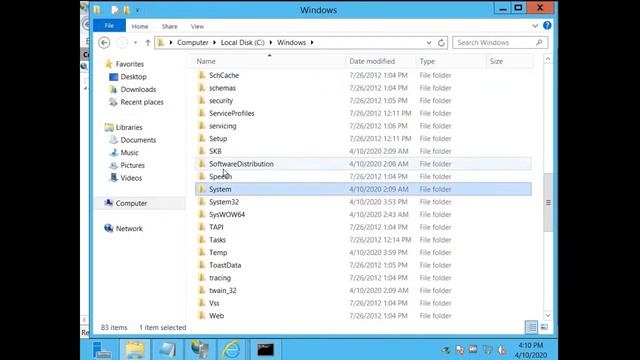Open Explorer Help question mark icon
640x360 pixels.
[547, 26]
